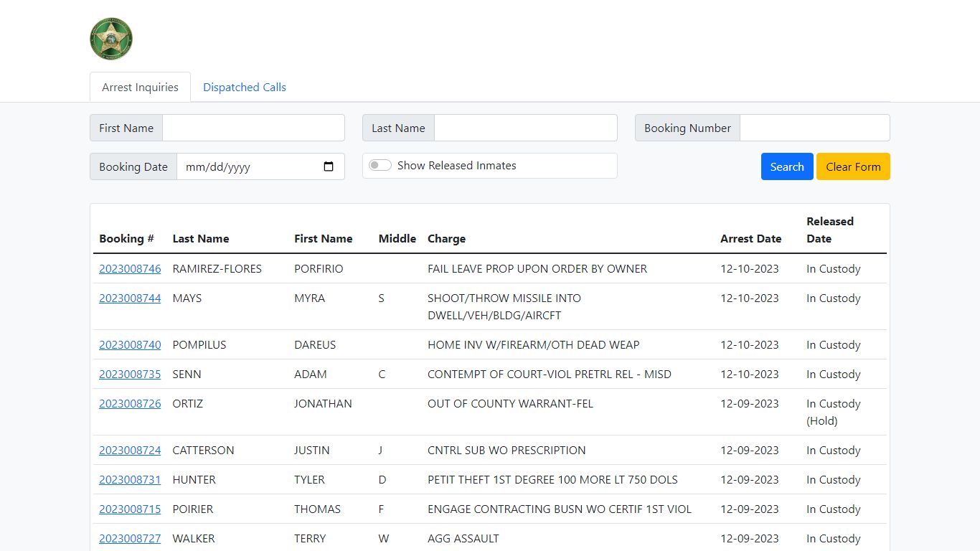Switch to the Arrest Inquiries tab
Image resolution: width=980 pixels, height=551 pixels.
(x=140, y=87)
